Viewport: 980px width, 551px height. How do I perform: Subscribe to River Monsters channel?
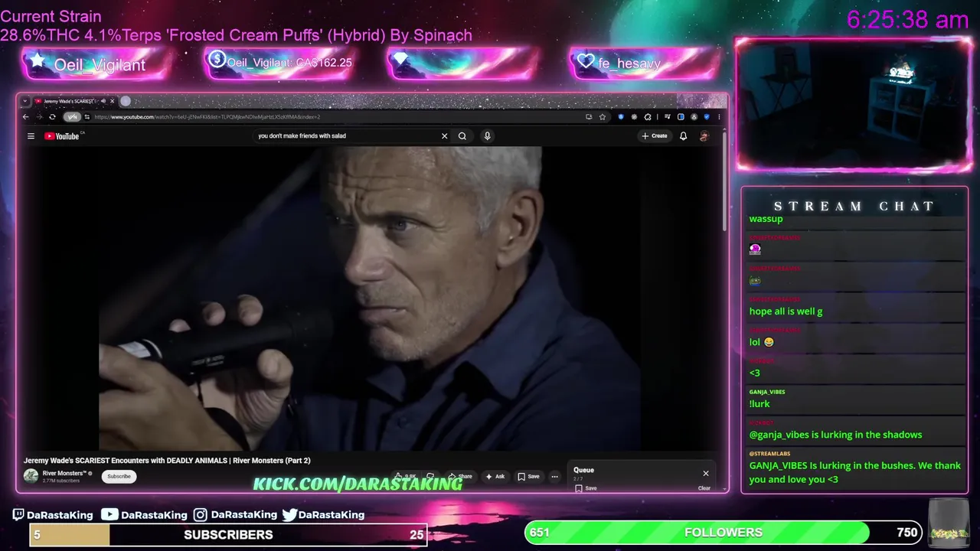point(119,476)
